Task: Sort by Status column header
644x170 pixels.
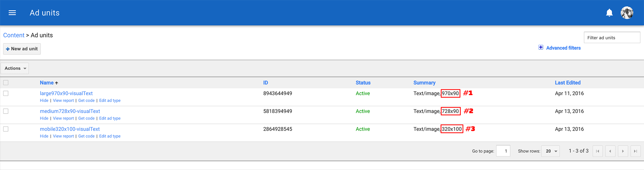Action: pos(363,83)
